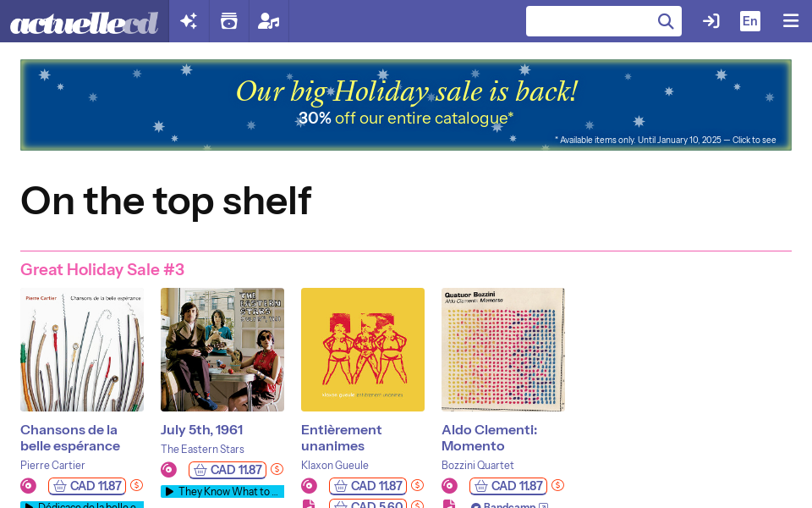Switch language with the En button

[750, 20]
